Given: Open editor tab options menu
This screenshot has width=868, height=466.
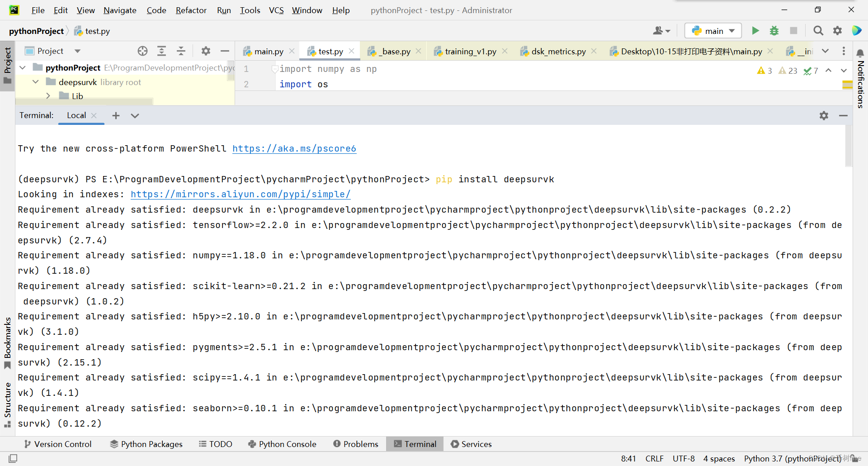Looking at the screenshot, I should click(x=844, y=51).
